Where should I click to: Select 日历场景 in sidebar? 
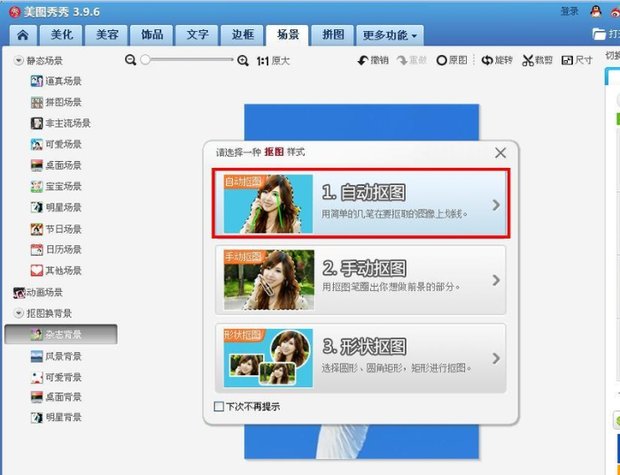(x=56, y=250)
